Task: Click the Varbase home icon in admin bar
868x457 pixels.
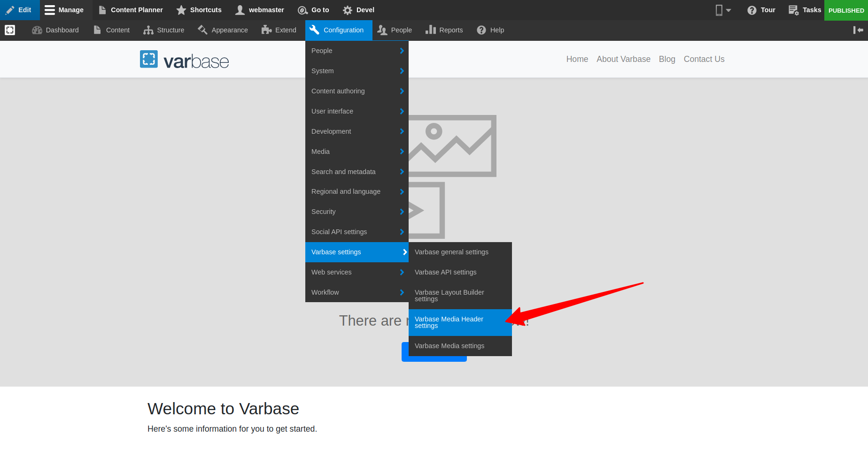Action: pos(10,30)
